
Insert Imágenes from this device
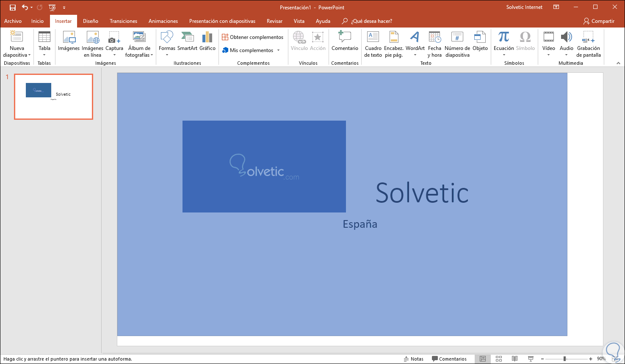(x=69, y=41)
